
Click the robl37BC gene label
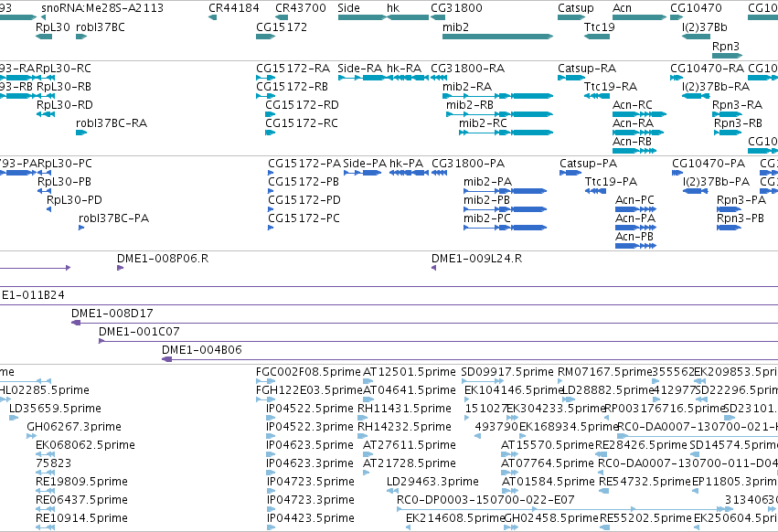point(101,27)
